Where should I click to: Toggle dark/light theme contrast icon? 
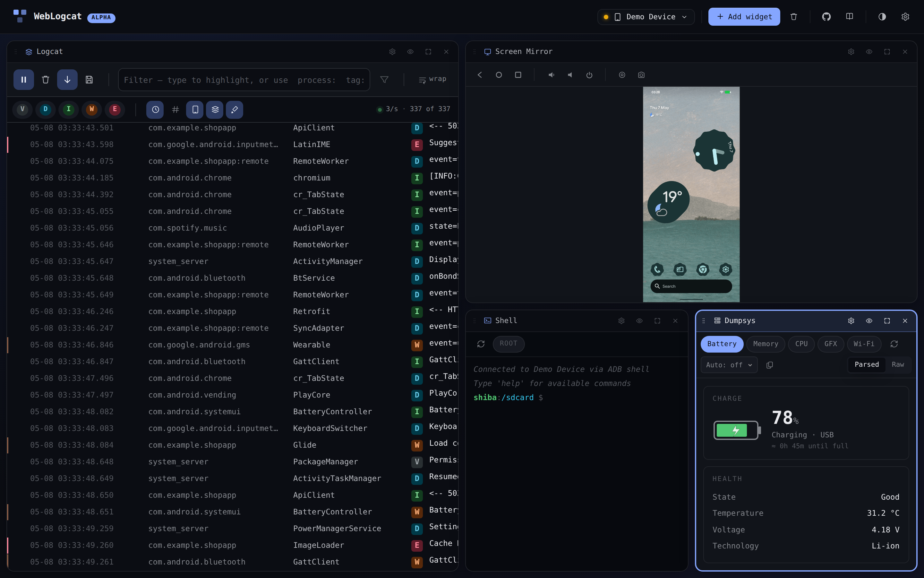click(x=882, y=17)
